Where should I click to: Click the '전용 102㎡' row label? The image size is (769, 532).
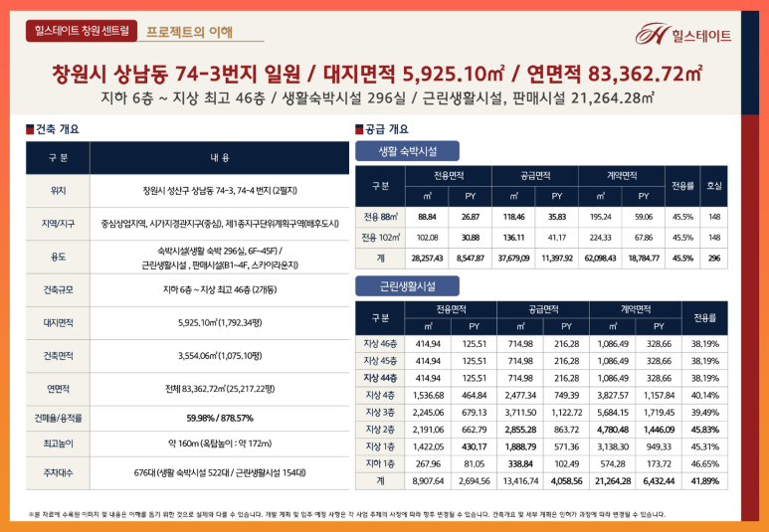381,238
